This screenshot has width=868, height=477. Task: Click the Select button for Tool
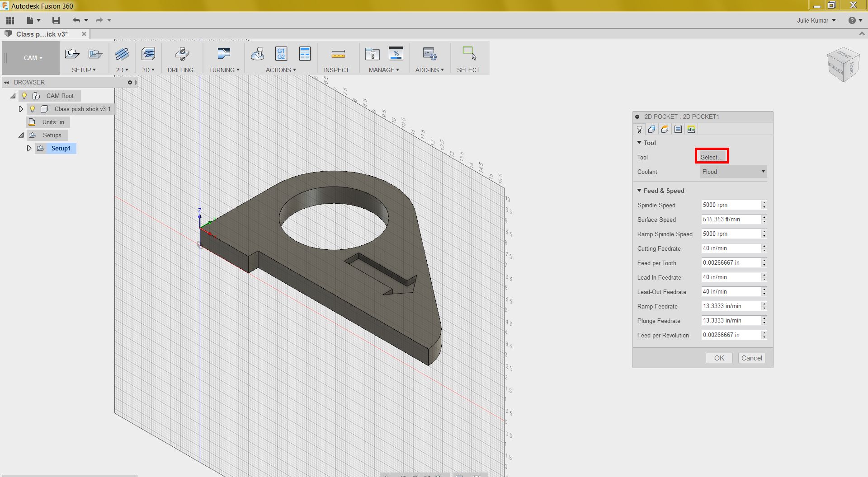point(711,156)
